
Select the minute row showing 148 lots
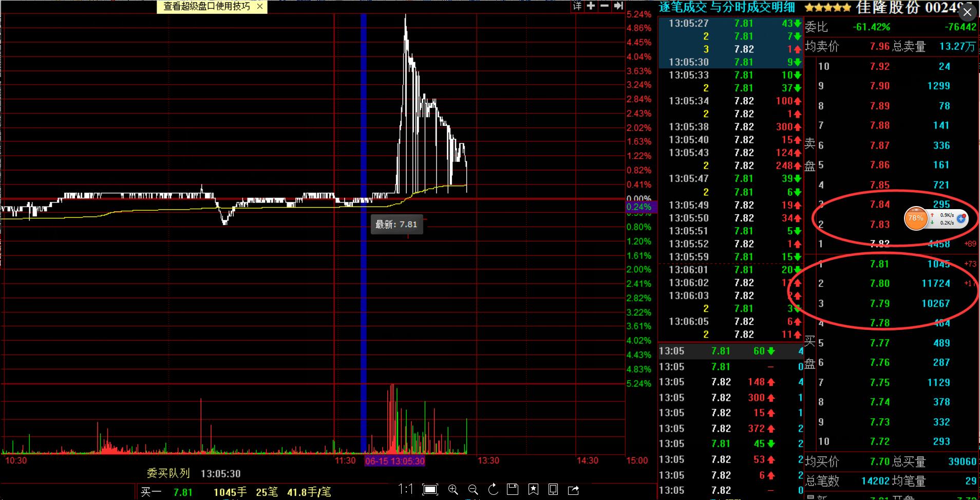pyautogui.click(x=731, y=382)
